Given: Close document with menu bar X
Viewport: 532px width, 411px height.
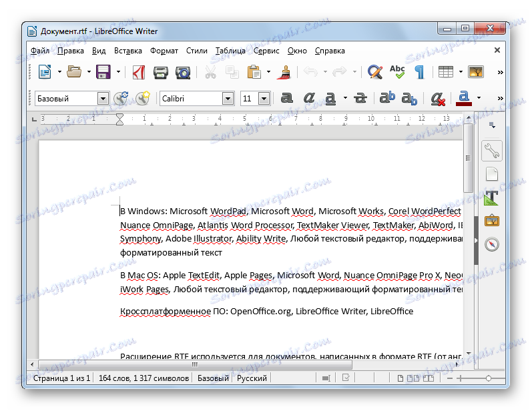Looking at the screenshot, I should tap(497, 50).
